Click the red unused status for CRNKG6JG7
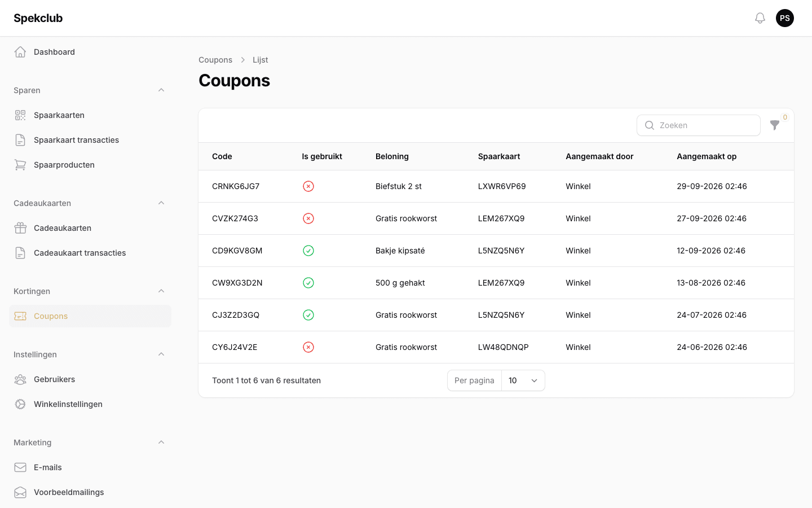 308,186
